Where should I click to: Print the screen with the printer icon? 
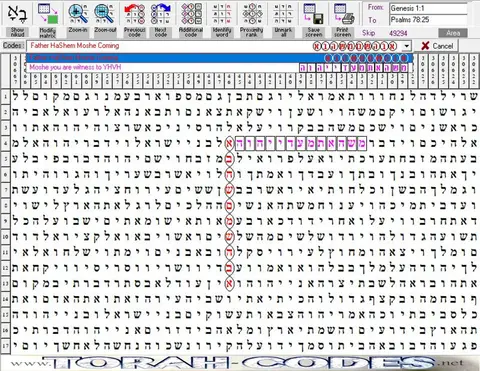pos(343,13)
